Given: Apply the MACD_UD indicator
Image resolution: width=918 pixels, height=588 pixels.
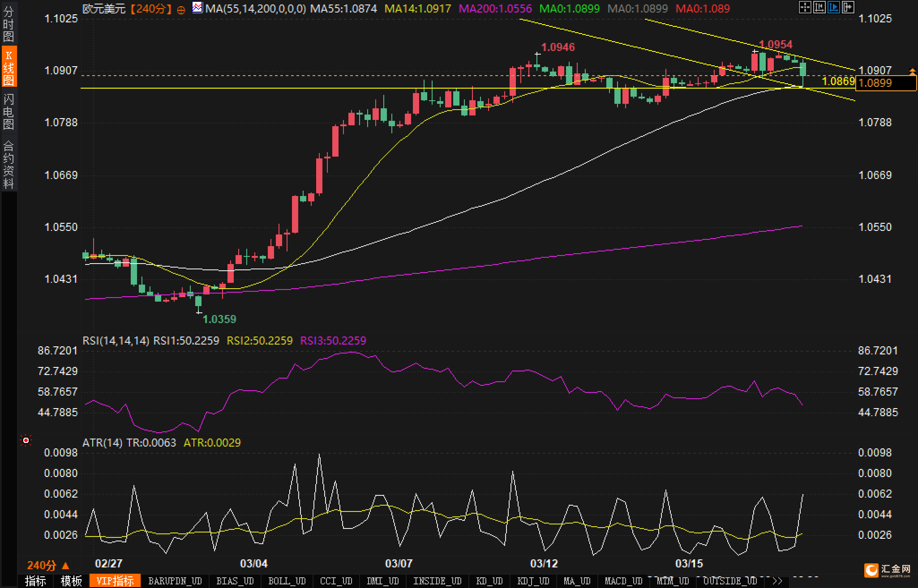Looking at the screenshot, I should pyautogui.click(x=623, y=581).
